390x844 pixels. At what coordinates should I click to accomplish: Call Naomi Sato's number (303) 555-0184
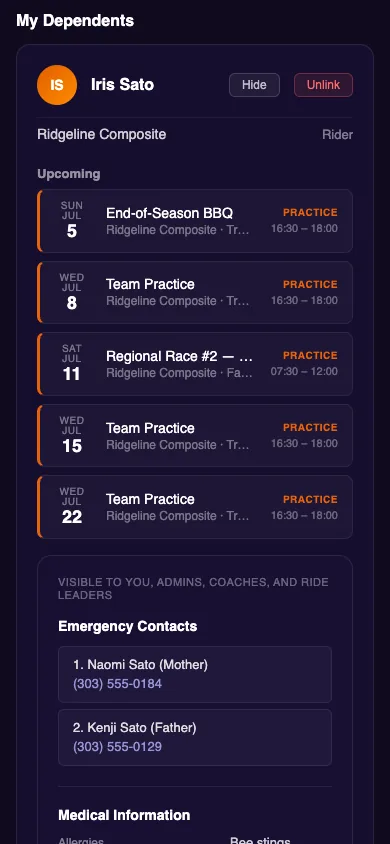pos(117,684)
